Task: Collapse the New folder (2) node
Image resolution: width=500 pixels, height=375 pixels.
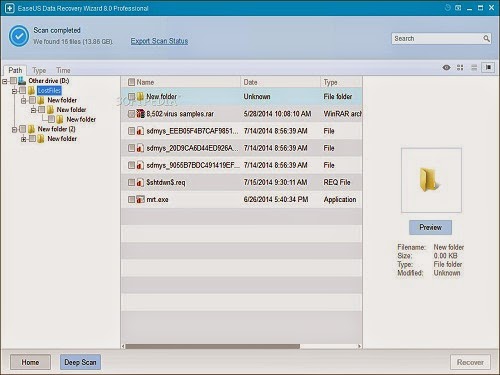Action: tap(14, 129)
